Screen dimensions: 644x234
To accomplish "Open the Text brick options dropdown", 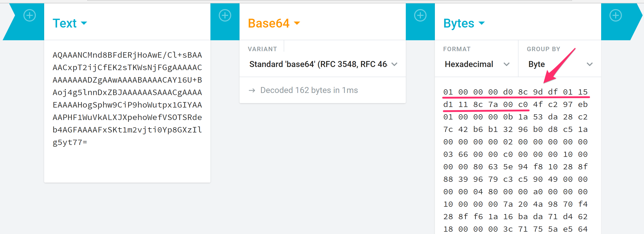I will 84,23.
